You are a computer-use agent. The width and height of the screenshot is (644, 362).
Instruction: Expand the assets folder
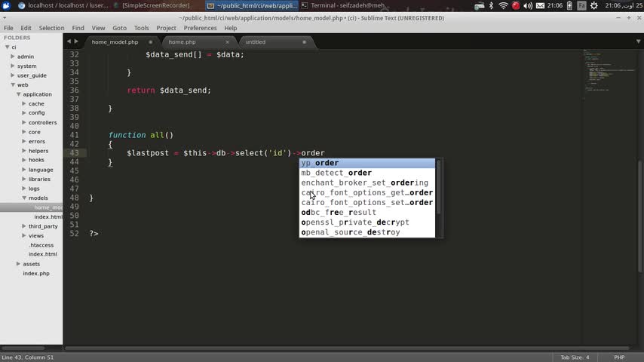(19, 264)
